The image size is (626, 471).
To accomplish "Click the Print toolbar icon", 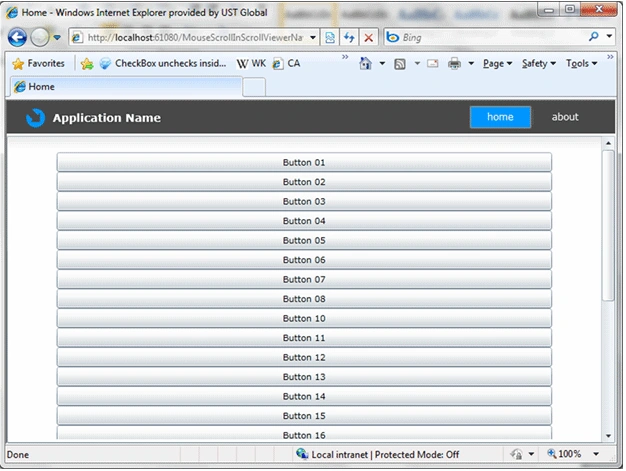I will (x=454, y=63).
